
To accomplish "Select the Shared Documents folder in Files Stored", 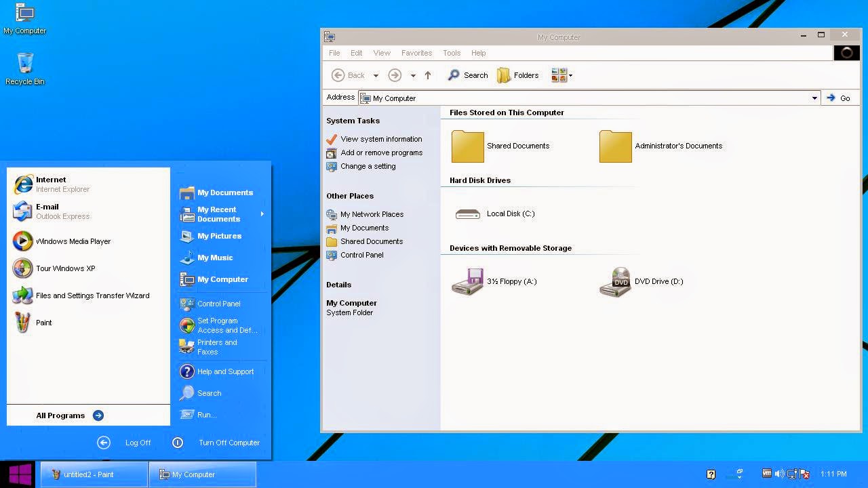I will coord(500,146).
